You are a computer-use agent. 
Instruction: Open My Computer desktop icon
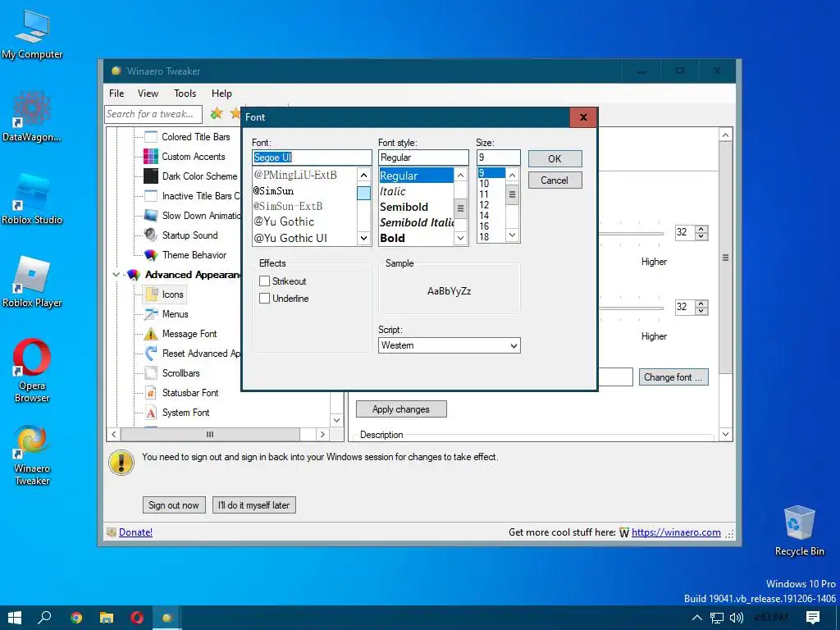(x=32, y=34)
